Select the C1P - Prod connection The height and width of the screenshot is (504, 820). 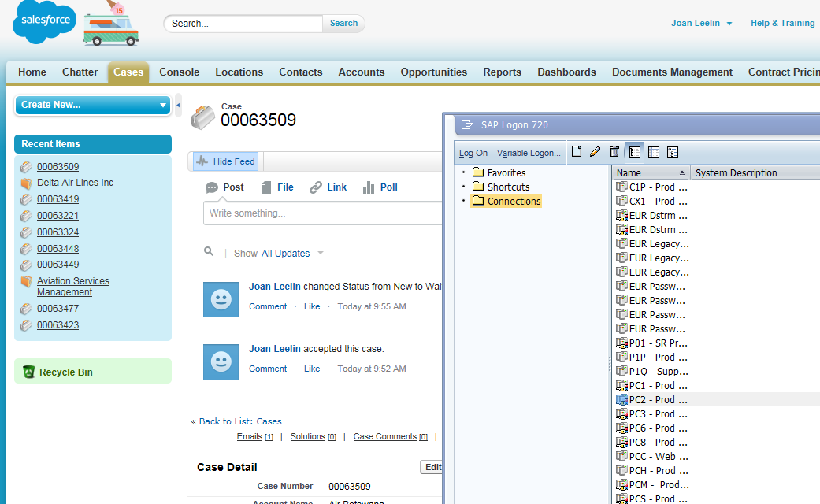pyautogui.click(x=652, y=187)
